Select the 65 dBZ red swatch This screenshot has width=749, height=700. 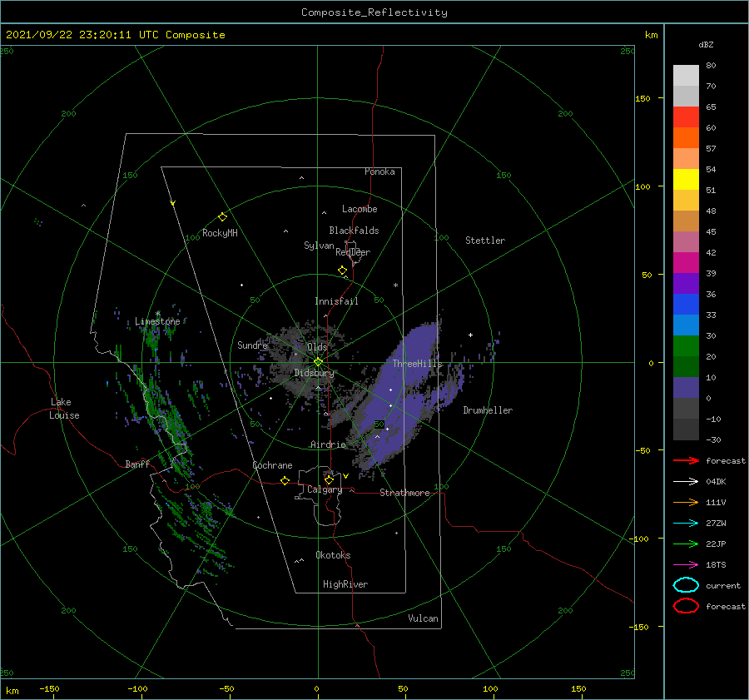point(686,117)
